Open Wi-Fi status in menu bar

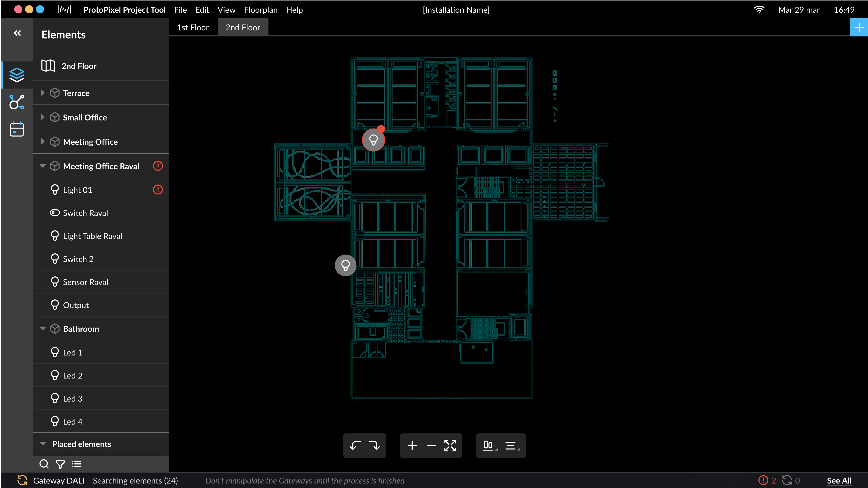coord(759,9)
